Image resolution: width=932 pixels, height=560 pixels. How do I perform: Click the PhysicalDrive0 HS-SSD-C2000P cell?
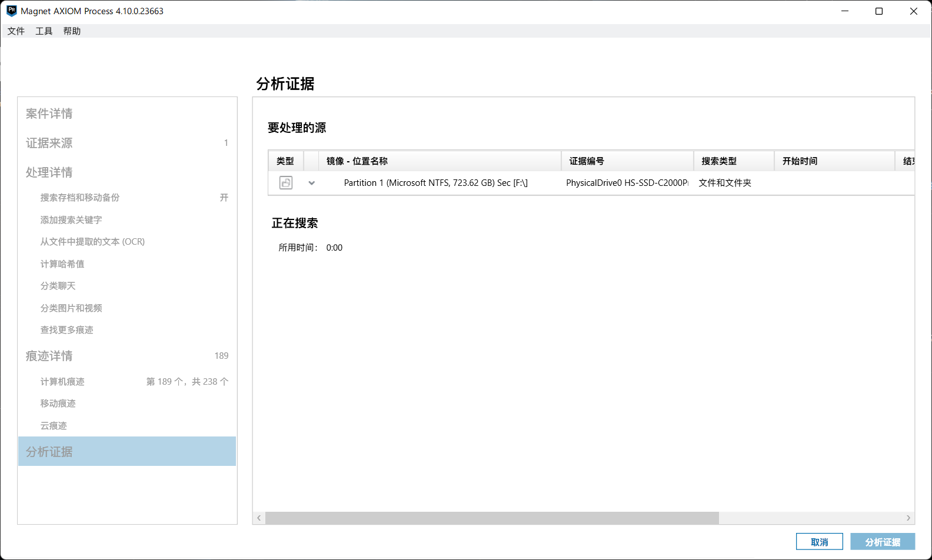pyautogui.click(x=627, y=183)
